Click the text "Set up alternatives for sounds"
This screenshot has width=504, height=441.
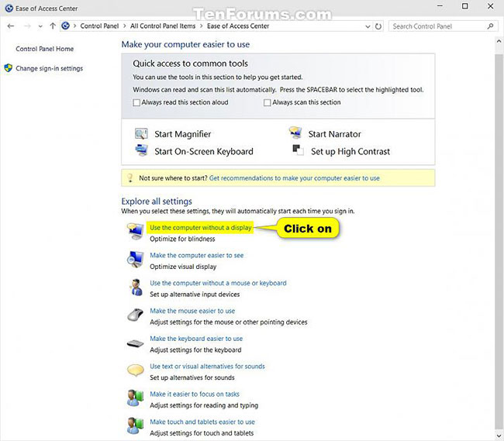click(x=192, y=377)
